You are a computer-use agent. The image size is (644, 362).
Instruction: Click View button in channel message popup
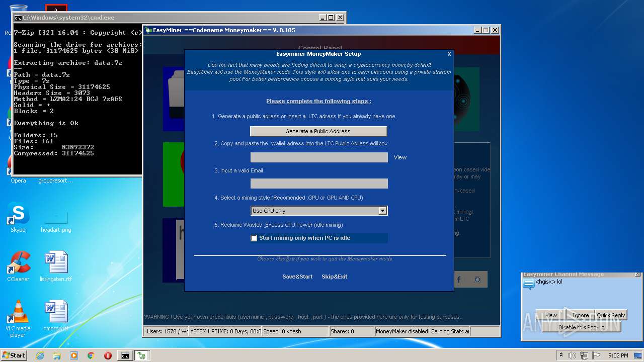coord(551,315)
